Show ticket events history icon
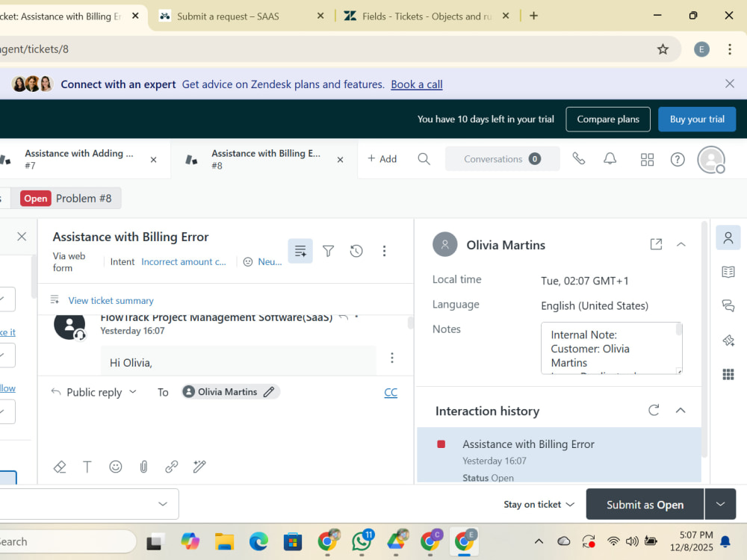The width and height of the screenshot is (747, 560). click(356, 251)
